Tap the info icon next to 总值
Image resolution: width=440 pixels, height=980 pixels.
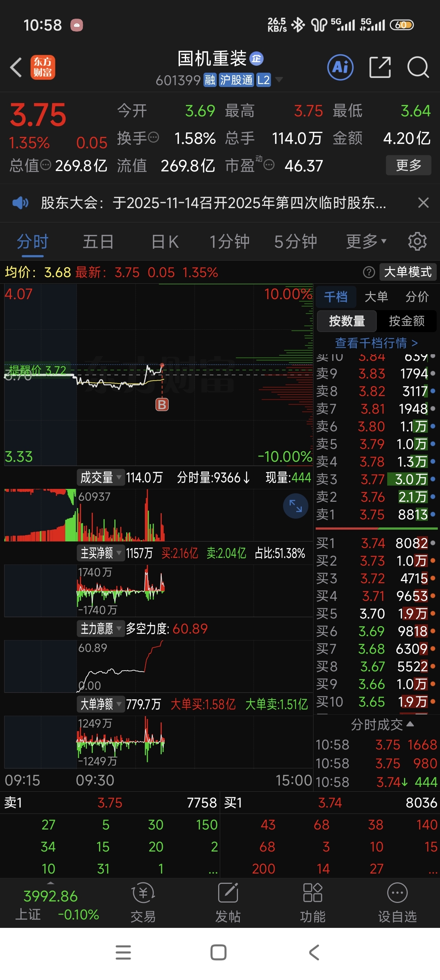click(45, 165)
